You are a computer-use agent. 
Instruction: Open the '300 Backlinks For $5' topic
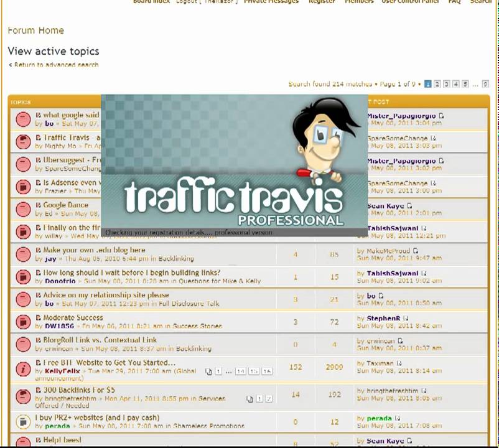coord(79,390)
